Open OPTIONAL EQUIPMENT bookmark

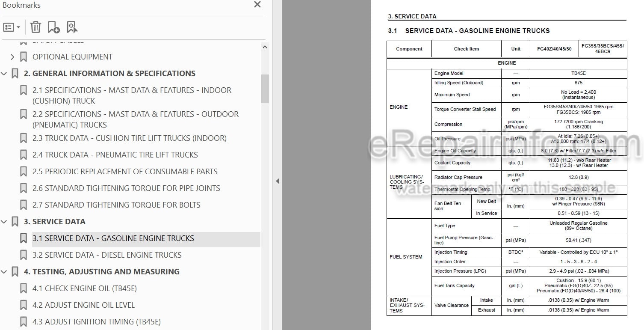click(x=72, y=57)
